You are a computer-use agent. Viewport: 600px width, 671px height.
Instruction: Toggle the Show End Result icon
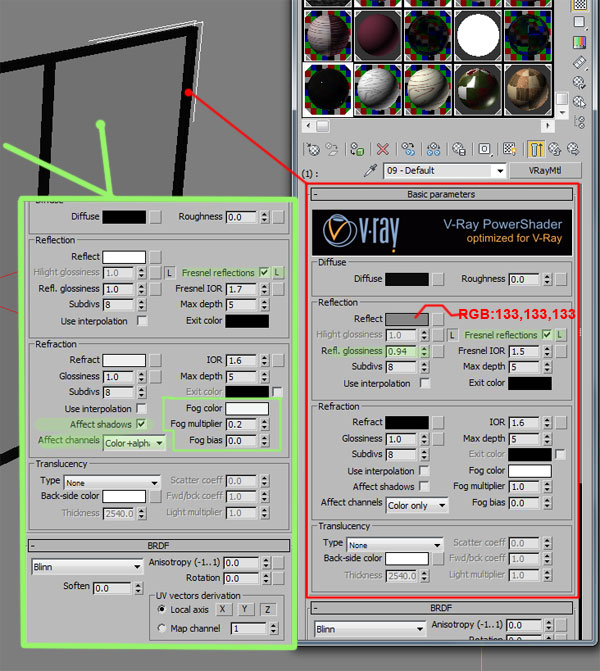pos(535,149)
